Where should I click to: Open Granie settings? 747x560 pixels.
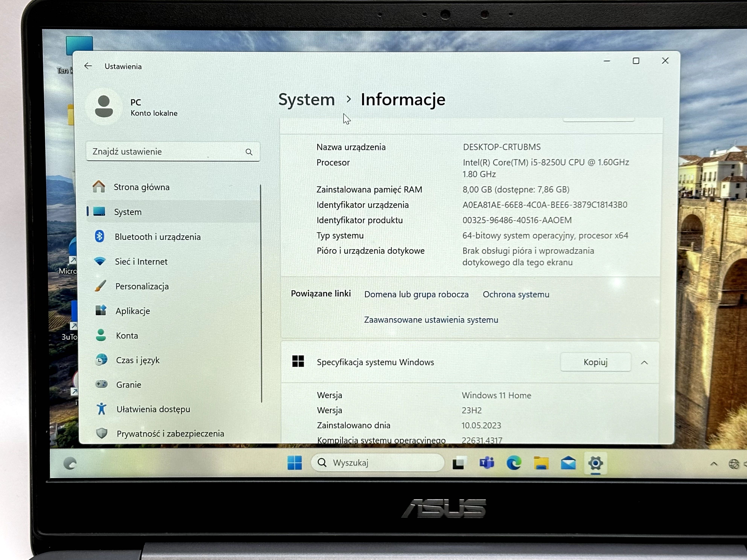coord(175,384)
